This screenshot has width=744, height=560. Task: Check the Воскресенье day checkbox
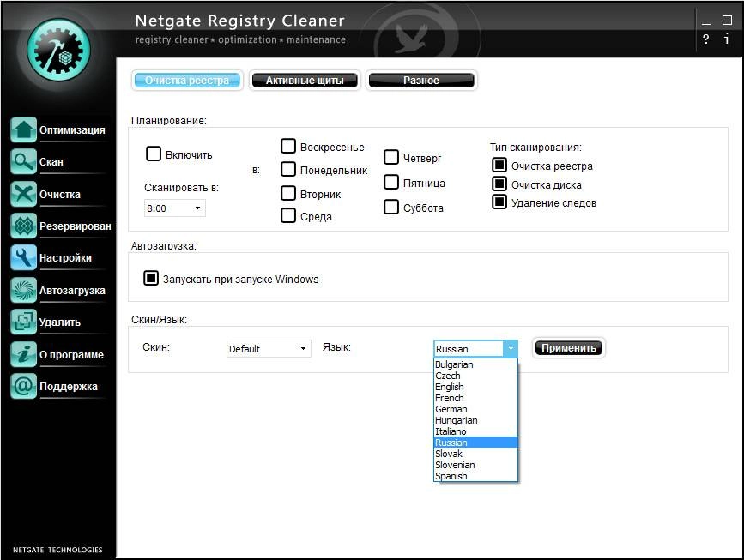pyautogui.click(x=288, y=146)
